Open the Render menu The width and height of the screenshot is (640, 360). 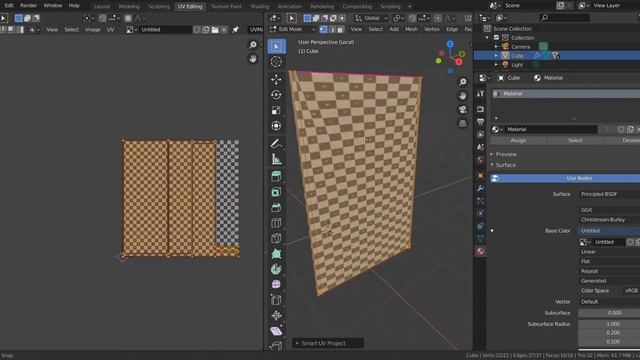point(29,6)
